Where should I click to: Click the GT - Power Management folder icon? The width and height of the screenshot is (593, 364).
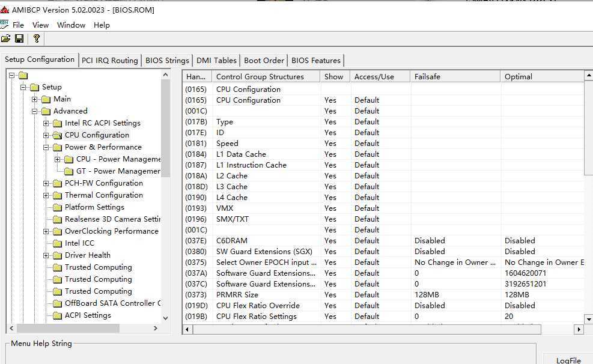69,172
